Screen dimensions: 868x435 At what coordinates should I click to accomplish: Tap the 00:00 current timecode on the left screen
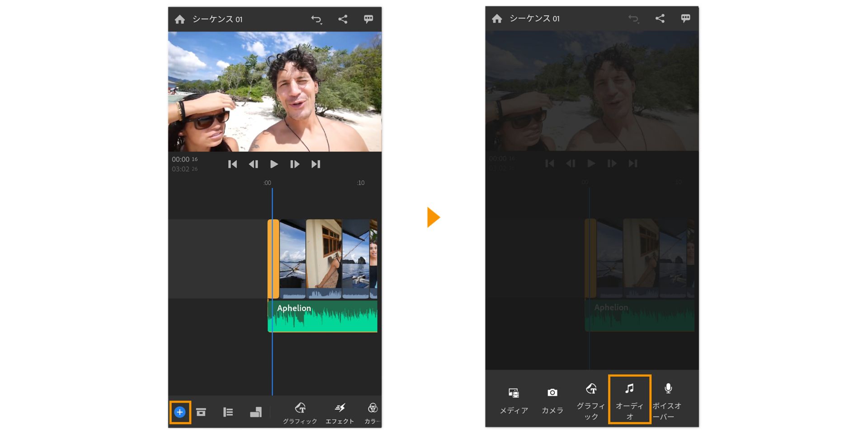tap(184, 159)
